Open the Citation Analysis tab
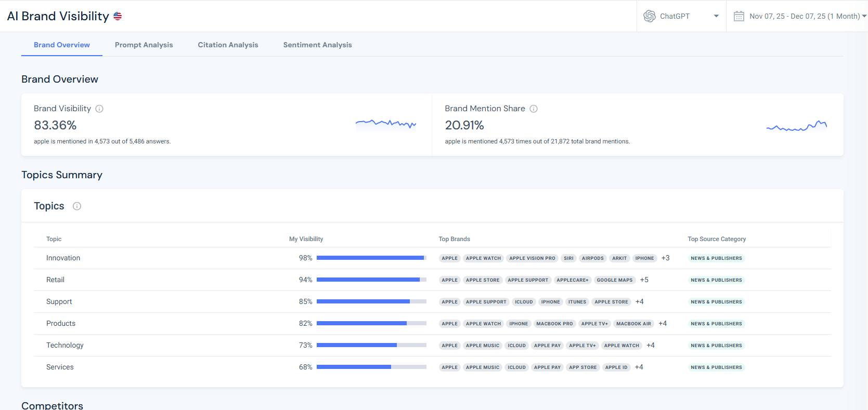Screen dimensions: 868x410 tap(228, 45)
